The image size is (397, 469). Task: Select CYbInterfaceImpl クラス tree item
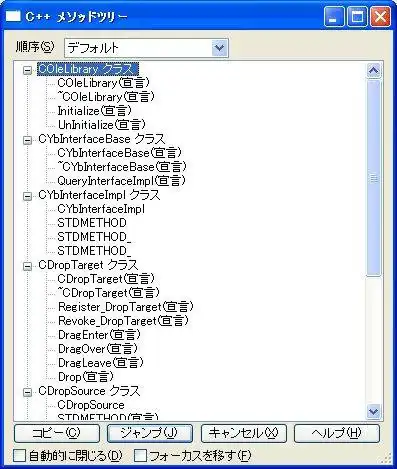click(99, 195)
